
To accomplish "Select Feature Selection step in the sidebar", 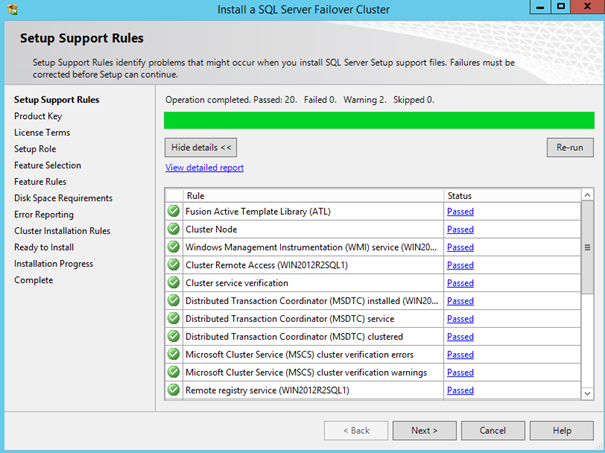I will (x=47, y=165).
